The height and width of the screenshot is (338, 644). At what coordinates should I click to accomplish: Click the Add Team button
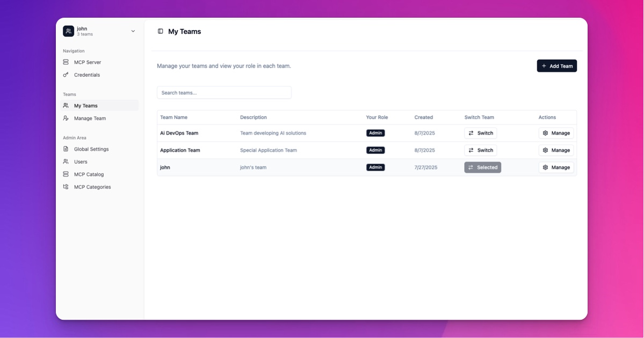(x=556, y=66)
